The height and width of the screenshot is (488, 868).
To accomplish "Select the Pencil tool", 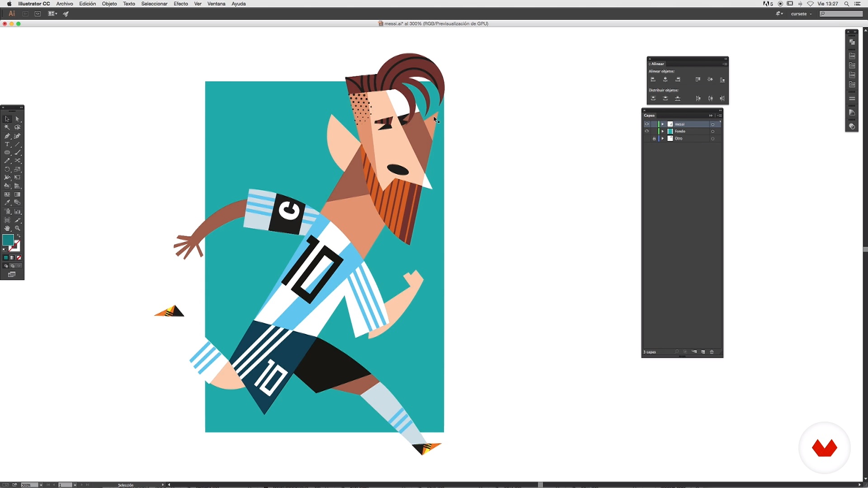I will click(x=7, y=161).
